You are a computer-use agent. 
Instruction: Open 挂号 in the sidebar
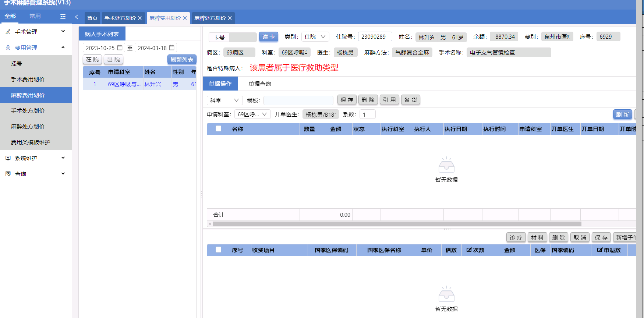[x=36, y=64]
